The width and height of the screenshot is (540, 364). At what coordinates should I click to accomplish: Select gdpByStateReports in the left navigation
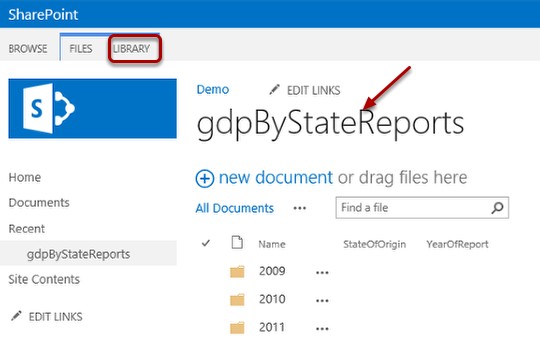point(79,254)
